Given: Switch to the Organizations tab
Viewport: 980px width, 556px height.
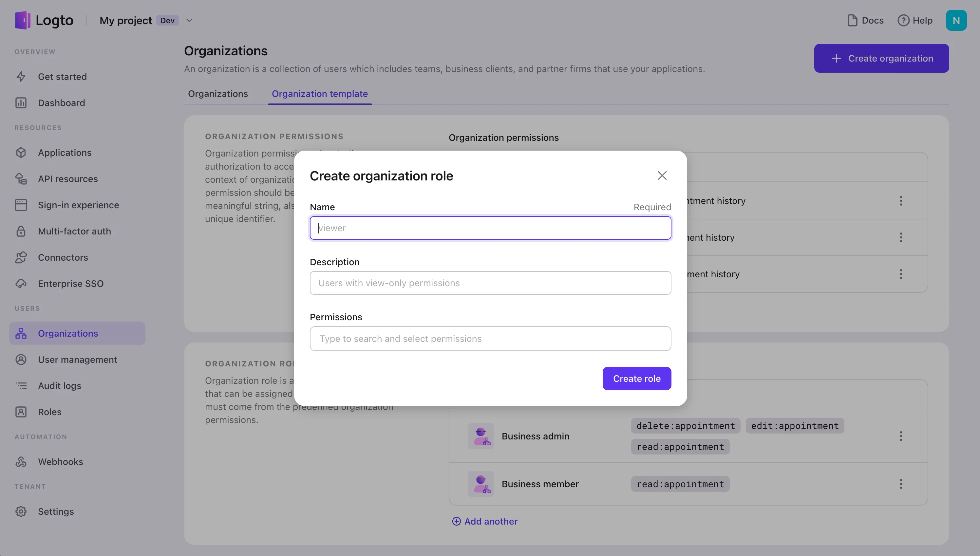Looking at the screenshot, I should pos(218,94).
